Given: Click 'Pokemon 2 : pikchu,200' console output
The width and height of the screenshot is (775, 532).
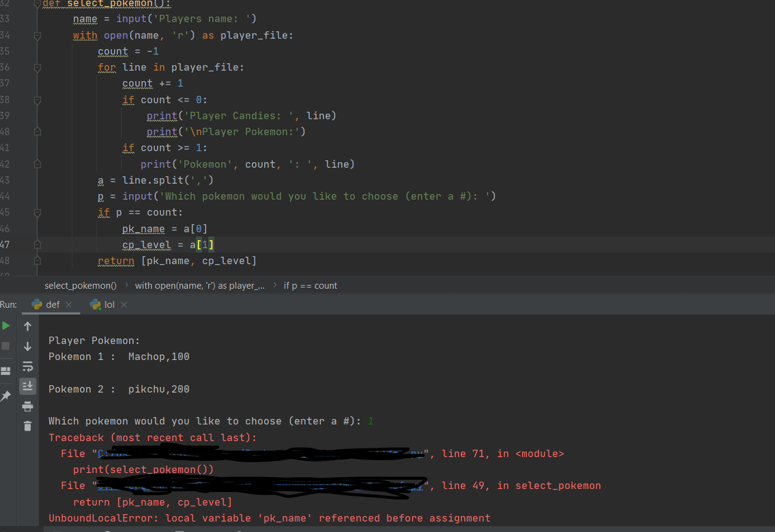Looking at the screenshot, I should click(119, 389).
